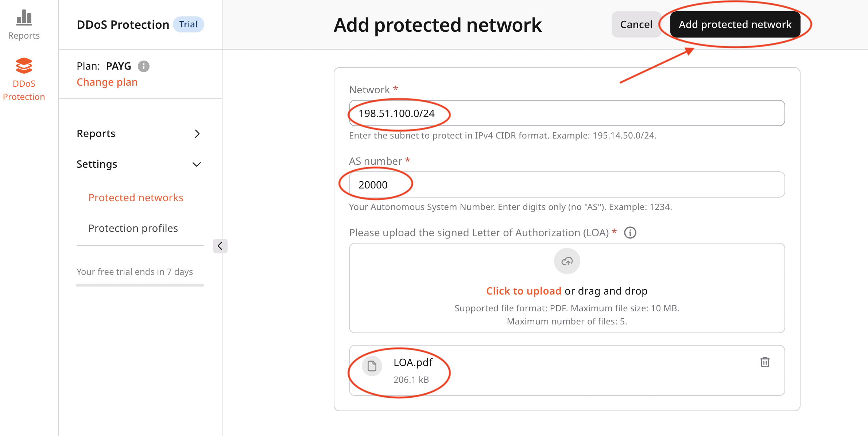This screenshot has height=436, width=868.
Task: Click Add protected network button
Action: click(735, 24)
